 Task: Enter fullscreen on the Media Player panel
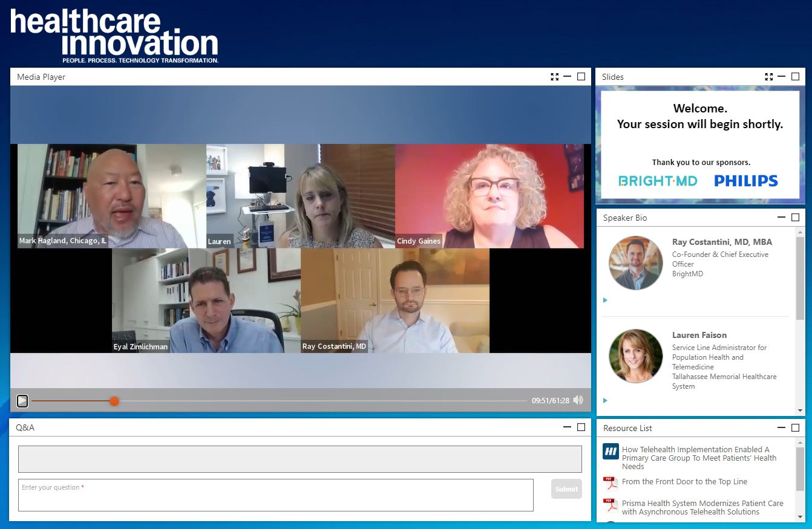pyautogui.click(x=554, y=76)
